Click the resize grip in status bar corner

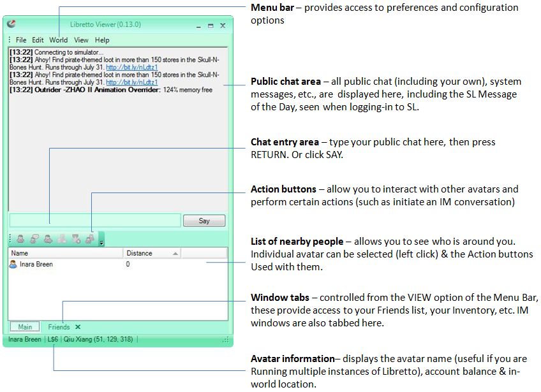225,340
